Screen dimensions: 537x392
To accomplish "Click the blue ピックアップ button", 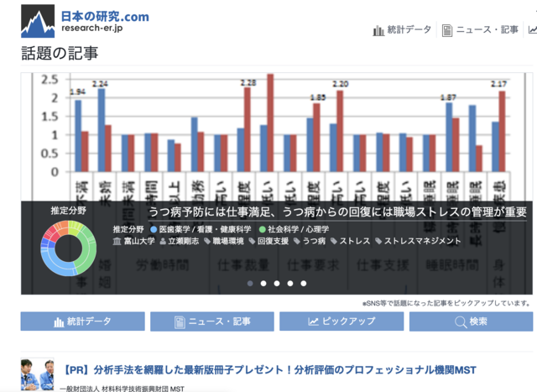I will pos(341,321).
